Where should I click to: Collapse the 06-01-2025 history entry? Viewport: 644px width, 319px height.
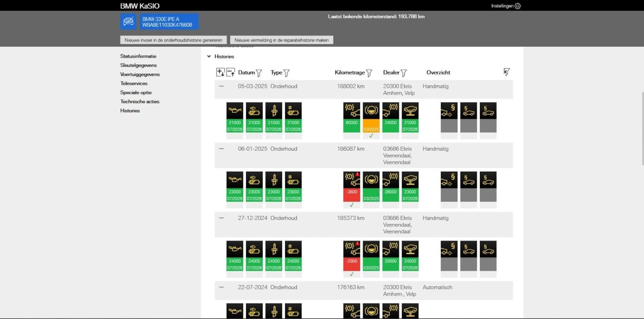(222, 149)
